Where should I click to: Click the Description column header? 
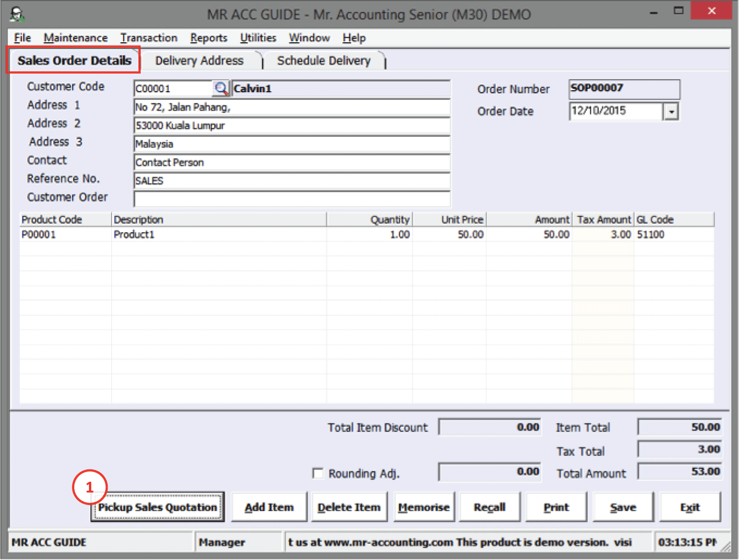click(x=219, y=220)
